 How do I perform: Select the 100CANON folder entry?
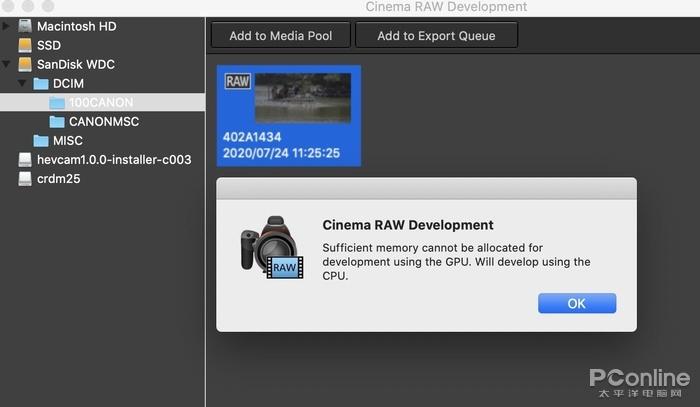pyautogui.click(x=103, y=102)
